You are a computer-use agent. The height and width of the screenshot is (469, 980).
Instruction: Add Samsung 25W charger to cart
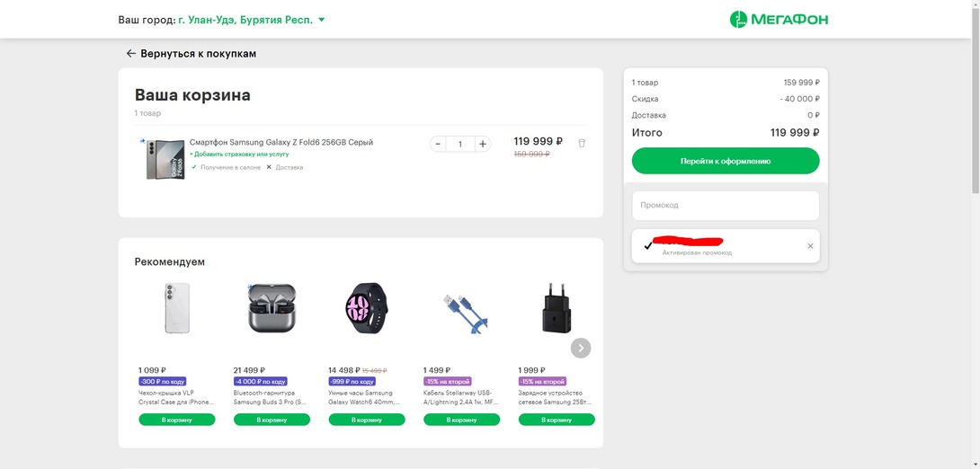pyautogui.click(x=556, y=420)
